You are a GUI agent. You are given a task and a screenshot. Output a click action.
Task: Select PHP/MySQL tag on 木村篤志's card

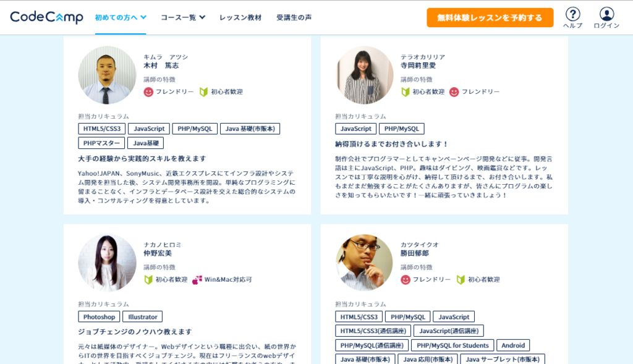click(x=195, y=129)
